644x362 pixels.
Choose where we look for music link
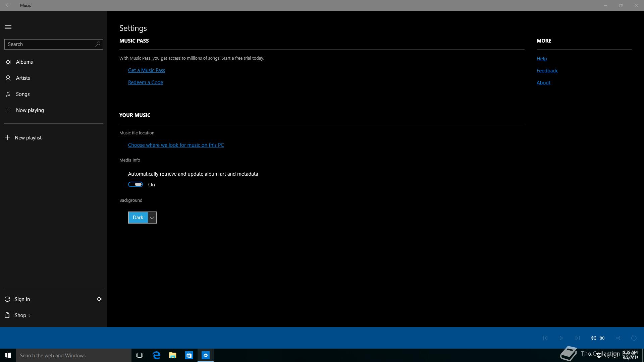click(x=176, y=145)
